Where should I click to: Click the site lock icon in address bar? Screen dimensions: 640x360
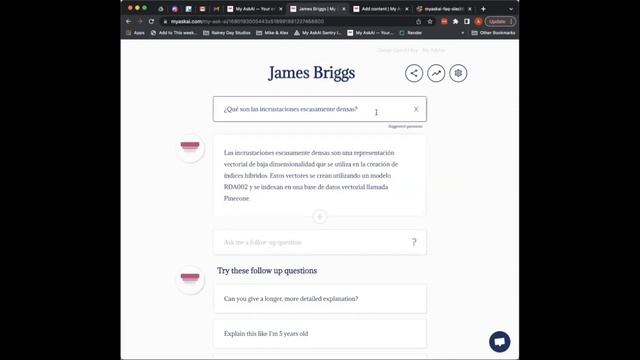point(165,21)
